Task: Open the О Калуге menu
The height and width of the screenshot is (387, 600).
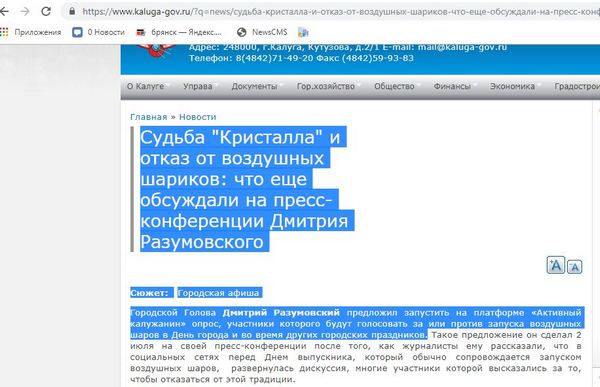Action: click(145, 87)
